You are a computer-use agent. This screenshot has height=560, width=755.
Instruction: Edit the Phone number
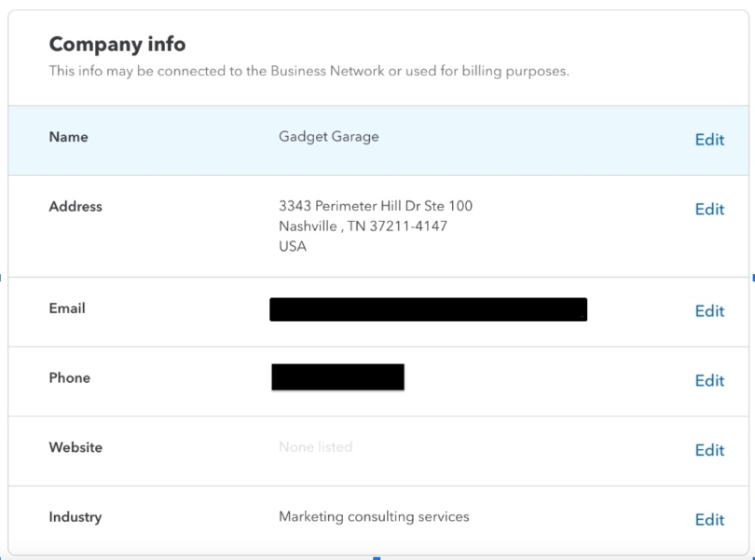point(710,380)
